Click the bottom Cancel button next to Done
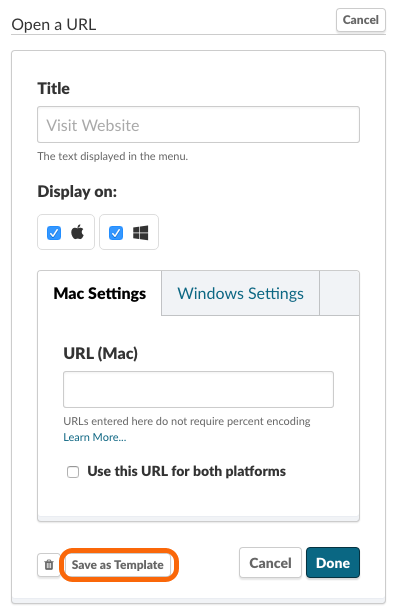 (x=270, y=563)
